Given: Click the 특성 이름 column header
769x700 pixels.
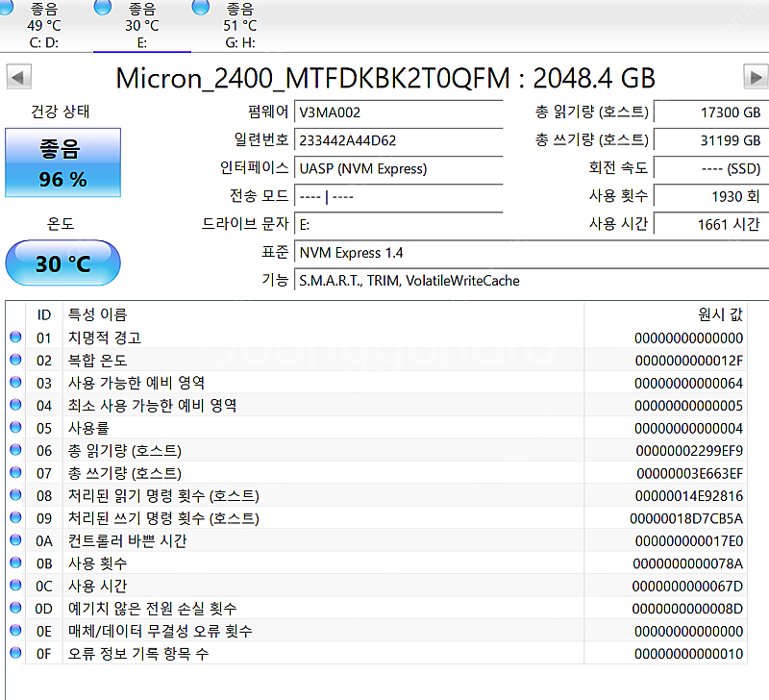Looking at the screenshot, I should (x=96, y=314).
